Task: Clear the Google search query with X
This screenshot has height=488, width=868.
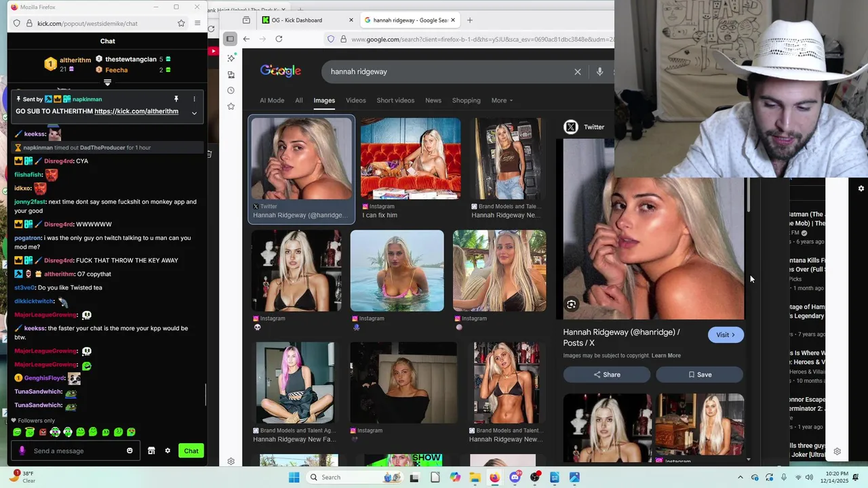Action: [x=578, y=72]
